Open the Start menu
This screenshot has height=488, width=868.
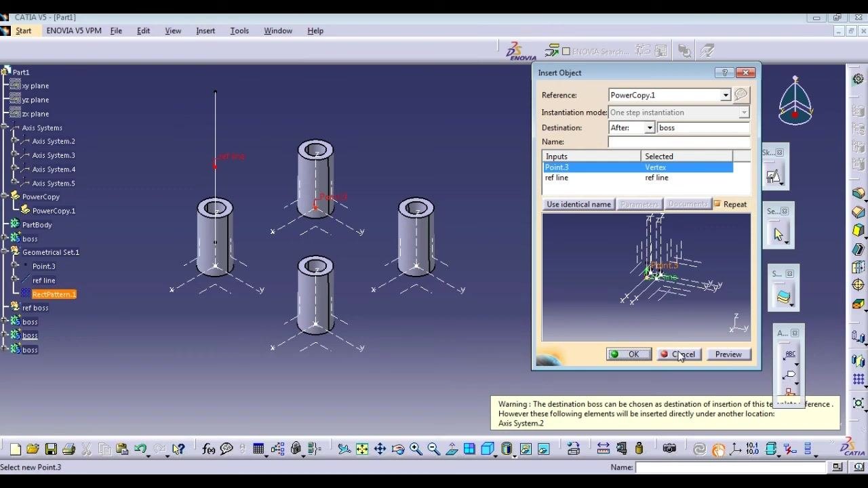point(24,30)
